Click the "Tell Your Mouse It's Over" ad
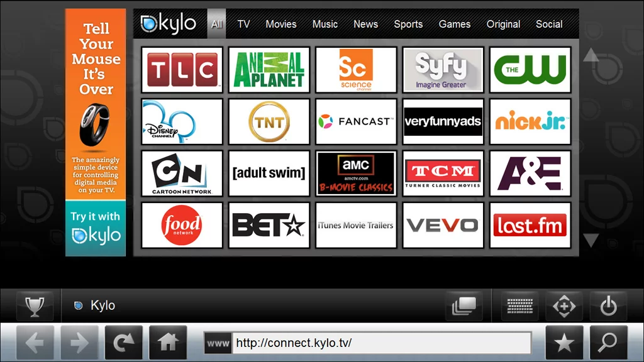 click(x=96, y=105)
